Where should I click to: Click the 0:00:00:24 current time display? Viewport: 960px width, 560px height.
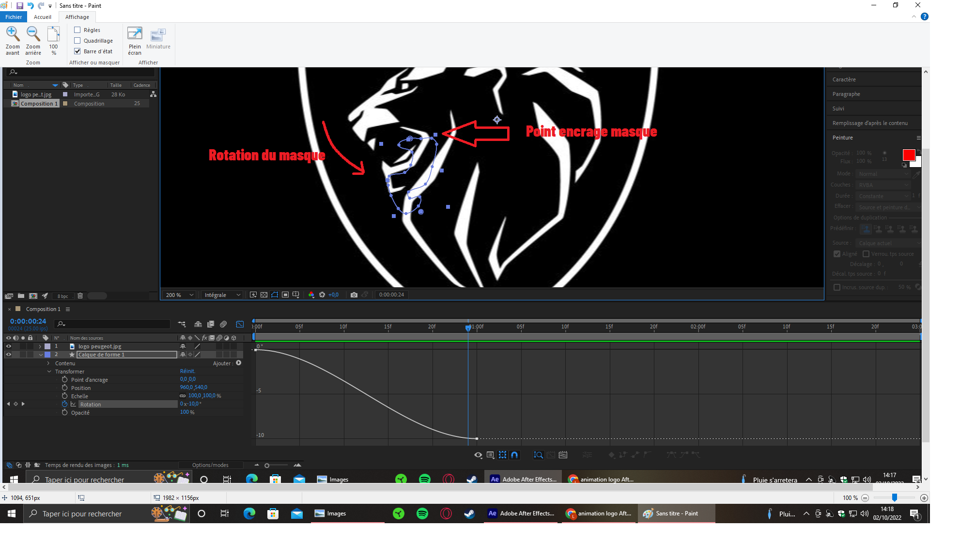(x=28, y=321)
